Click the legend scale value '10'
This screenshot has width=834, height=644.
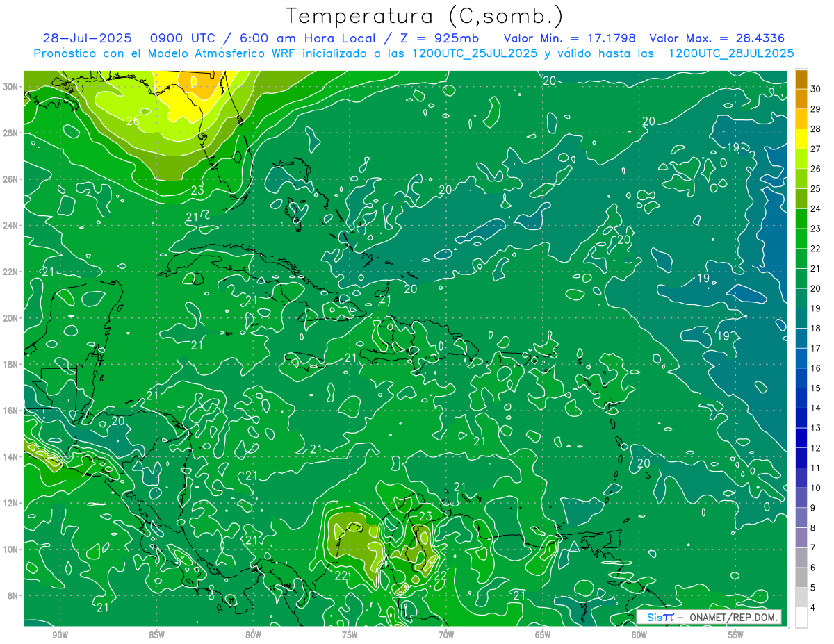pyautogui.click(x=817, y=488)
